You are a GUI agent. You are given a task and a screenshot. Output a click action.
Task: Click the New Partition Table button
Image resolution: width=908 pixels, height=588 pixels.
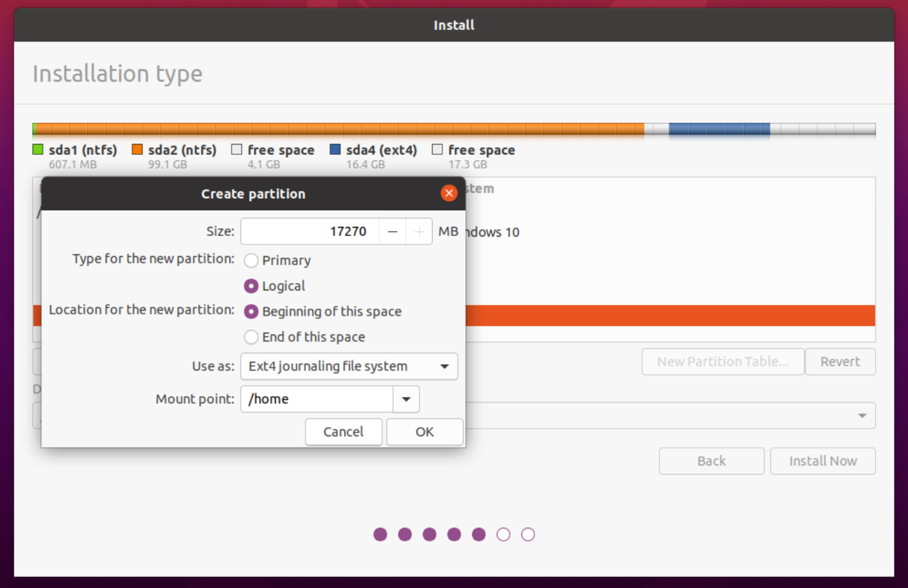pyautogui.click(x=723, y=362)
